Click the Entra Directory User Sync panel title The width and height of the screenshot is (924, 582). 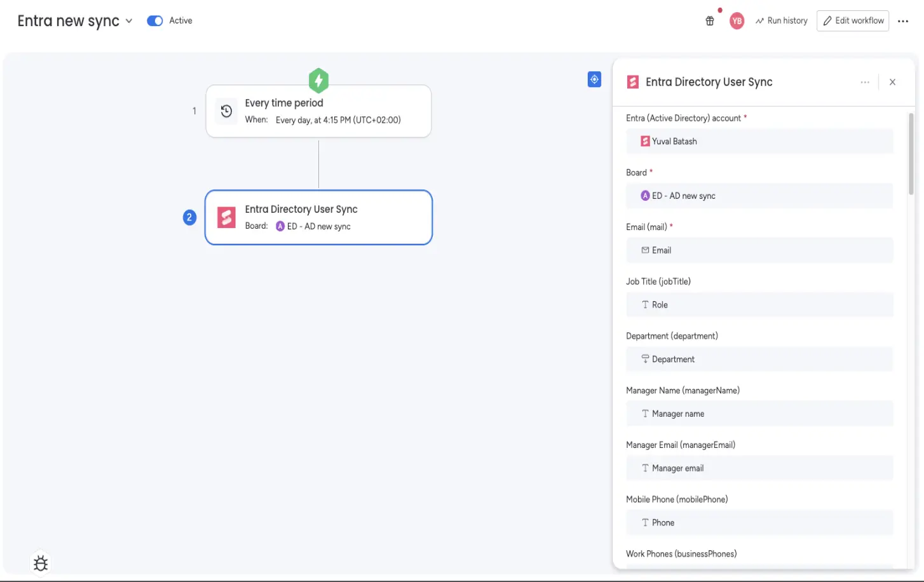click(x=709, y=82)
